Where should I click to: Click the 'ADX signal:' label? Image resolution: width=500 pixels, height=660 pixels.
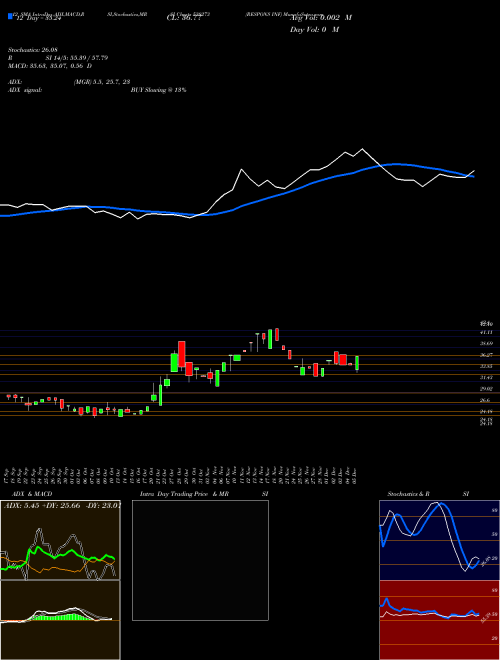tap(25, 90)
